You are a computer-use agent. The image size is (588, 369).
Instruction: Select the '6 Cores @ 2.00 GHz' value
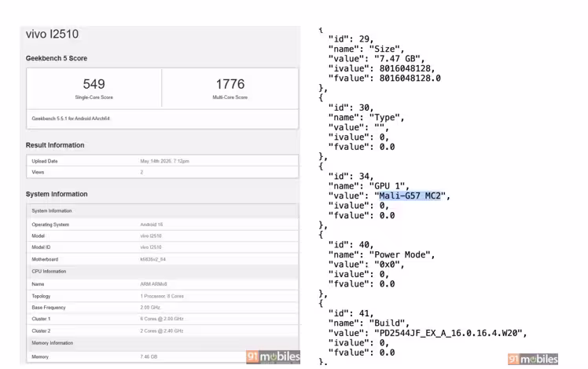pos(162,320)
